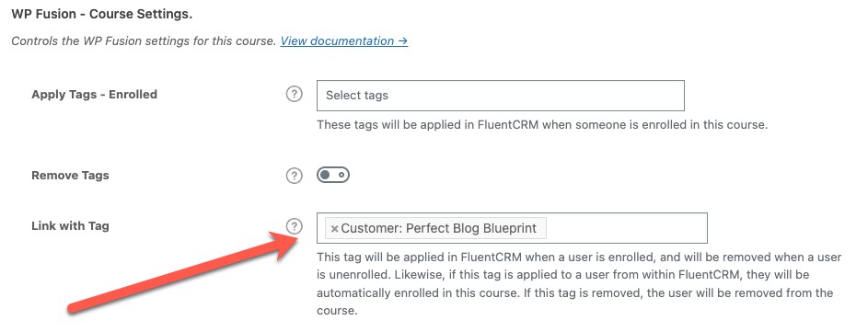Screen dimensions: 868x332
Task: Click the Link with Tag description paragraph
Action: (x=579, y=284)
